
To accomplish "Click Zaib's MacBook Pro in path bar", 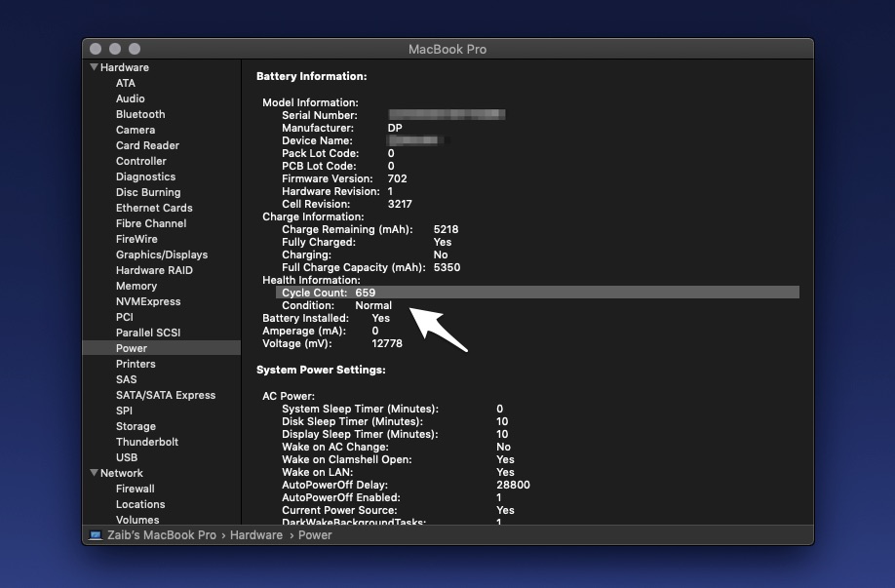I will tap(162, 535).
